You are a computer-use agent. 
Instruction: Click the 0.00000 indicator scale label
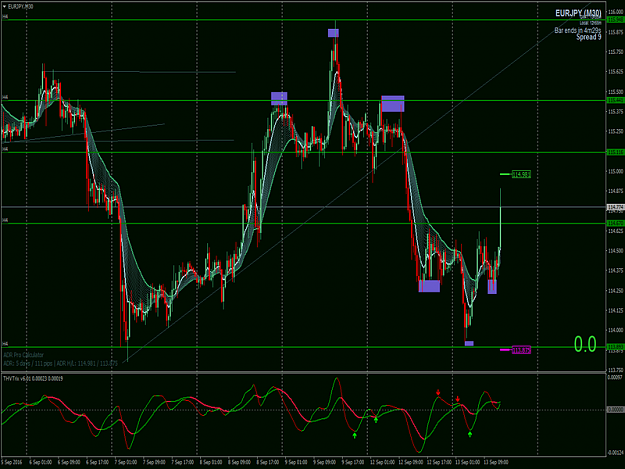615,410
